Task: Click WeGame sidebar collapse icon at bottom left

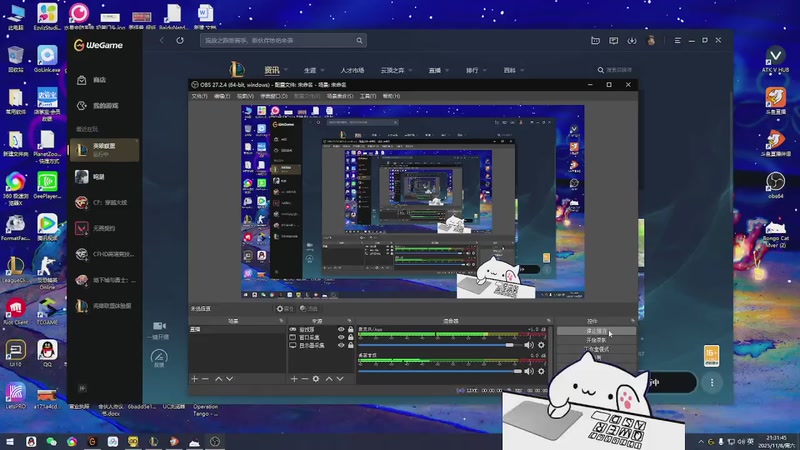Action: (82, 388)
